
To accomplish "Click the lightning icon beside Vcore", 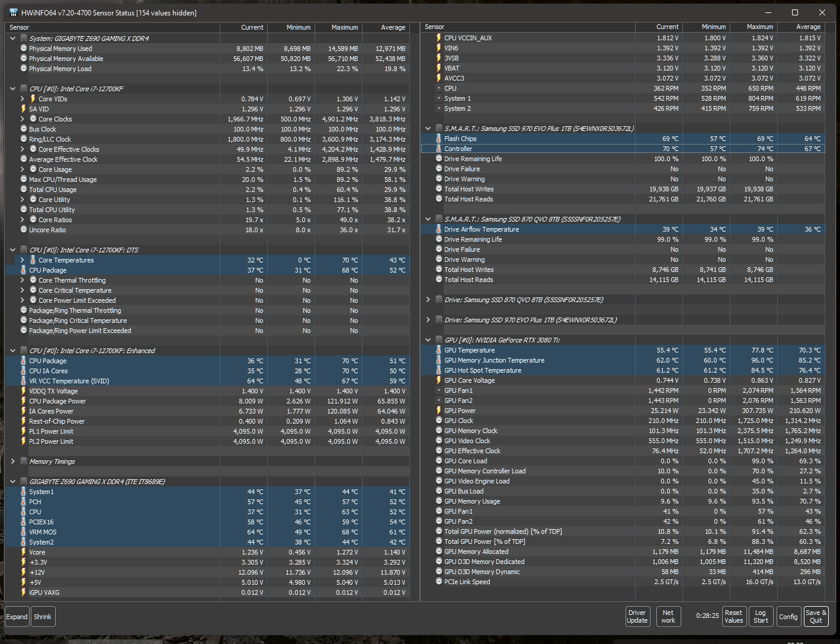I will click(x=24, y=552).
